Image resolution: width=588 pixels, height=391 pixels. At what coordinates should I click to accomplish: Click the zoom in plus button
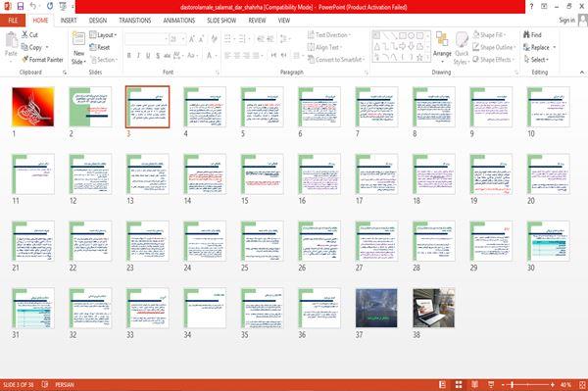tap(553, 384)
